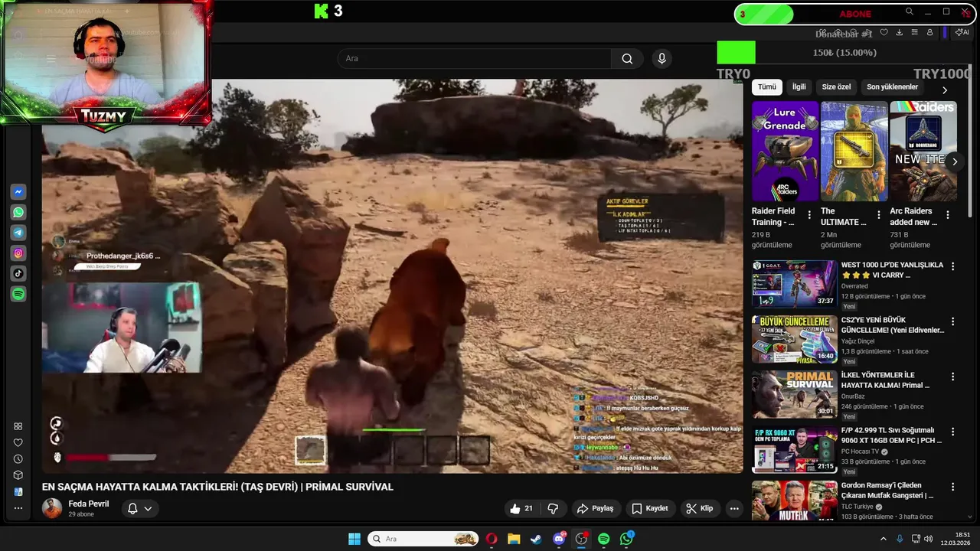Dislike the video with thumbs down
The image size is (980, 551).
point(553,508)
